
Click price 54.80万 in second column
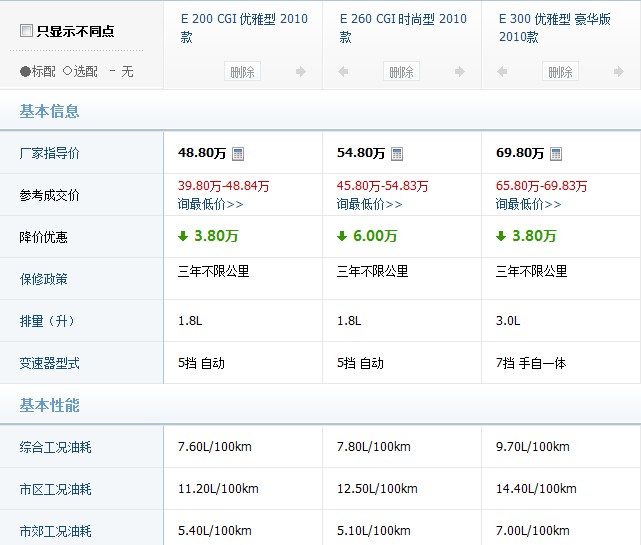pyautogui.click(x=361, y=153)
